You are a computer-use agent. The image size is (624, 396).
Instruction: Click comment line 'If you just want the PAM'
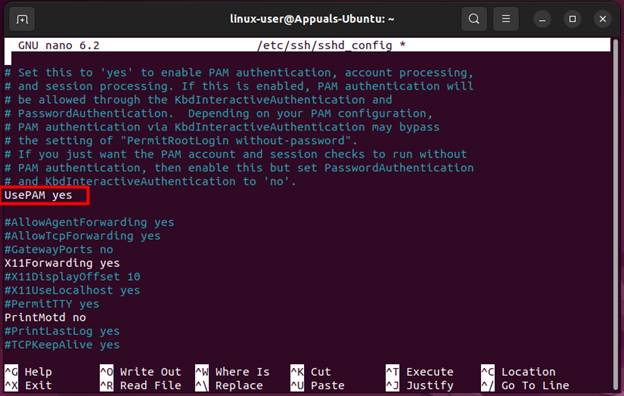[x=236, y=154]
